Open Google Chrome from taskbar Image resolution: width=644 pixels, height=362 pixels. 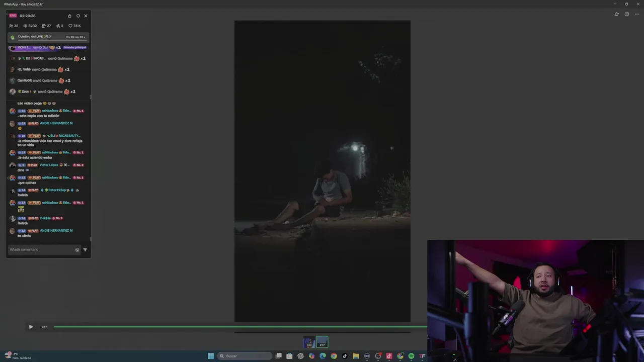[334, 356]
